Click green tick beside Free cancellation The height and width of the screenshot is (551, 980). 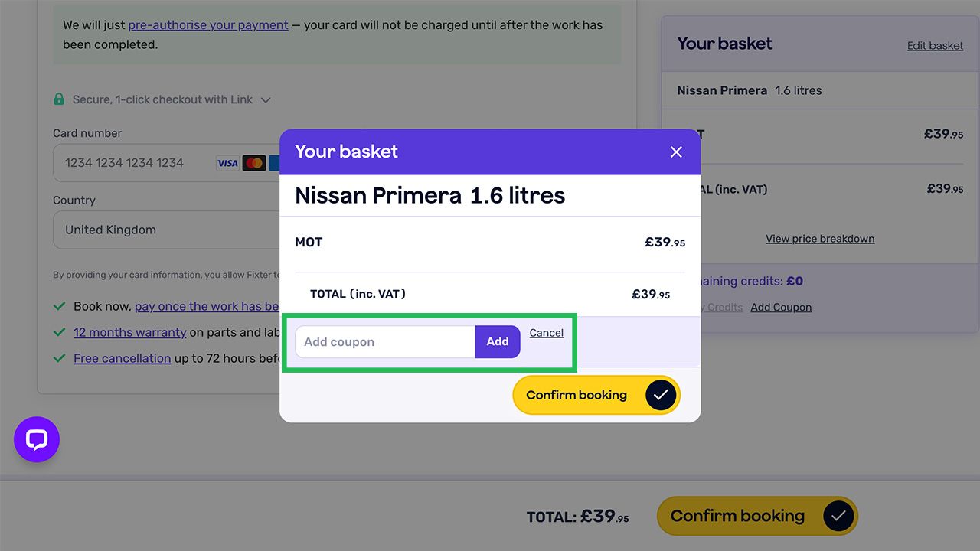(x=59, y=358)
